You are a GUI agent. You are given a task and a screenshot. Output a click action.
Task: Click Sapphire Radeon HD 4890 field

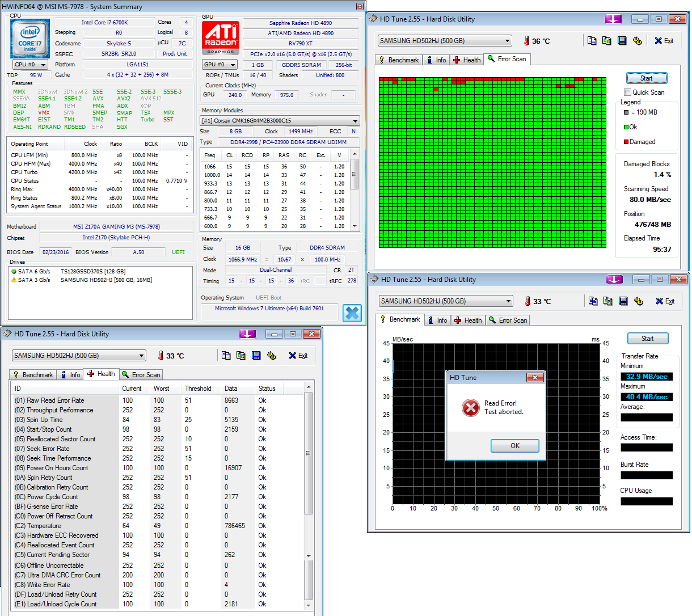(x=301, y=23)
